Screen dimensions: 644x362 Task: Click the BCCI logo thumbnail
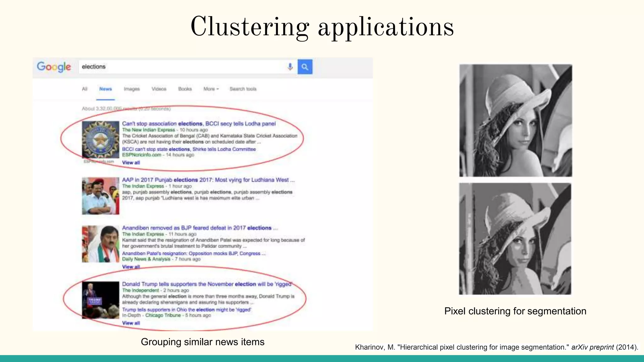point(101,140)
